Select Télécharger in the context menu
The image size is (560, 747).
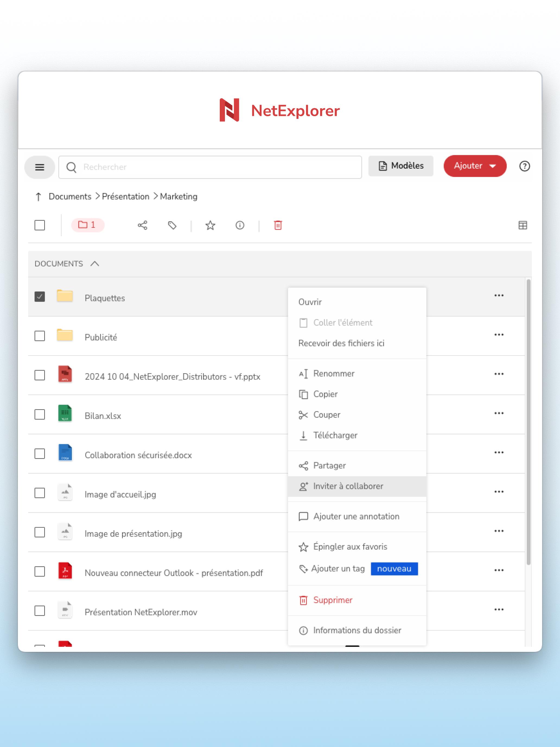pos(357,435)
